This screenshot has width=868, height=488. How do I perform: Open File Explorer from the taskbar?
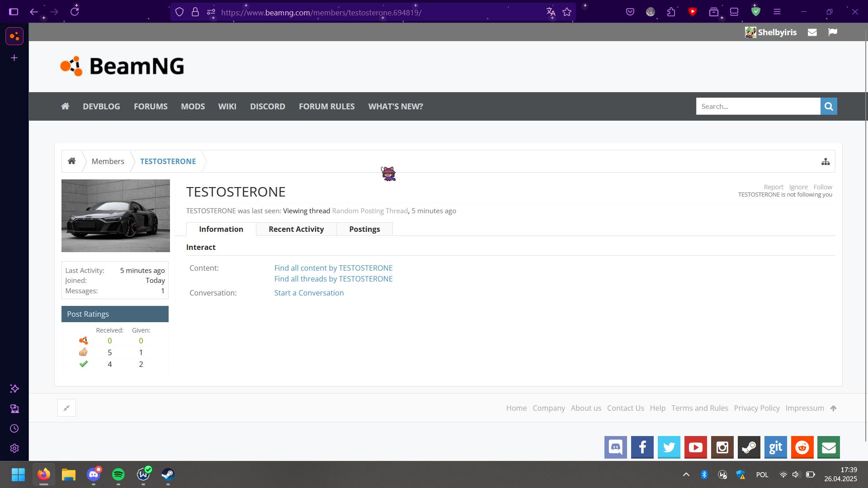tap(69, 474)
